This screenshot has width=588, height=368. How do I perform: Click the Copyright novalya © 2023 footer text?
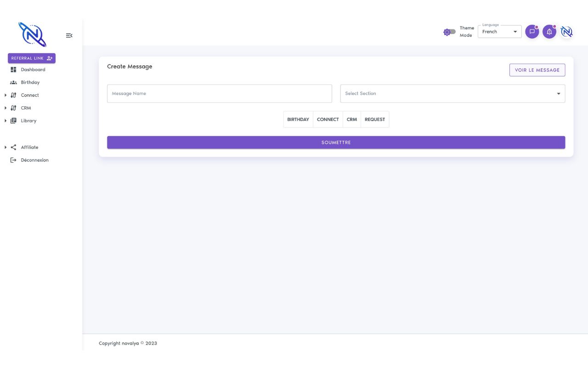(128, 343)
